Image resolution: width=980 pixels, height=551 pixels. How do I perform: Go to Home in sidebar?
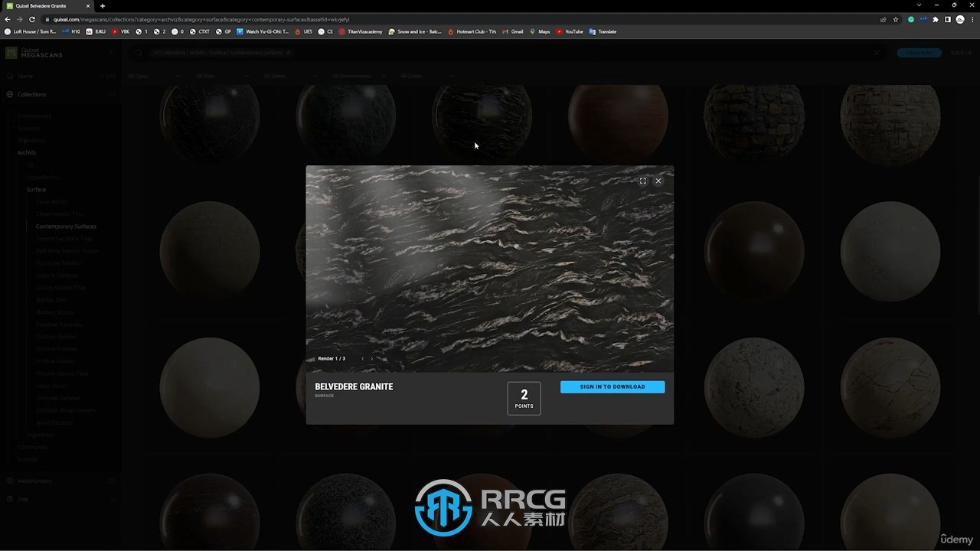click(25, 76)
